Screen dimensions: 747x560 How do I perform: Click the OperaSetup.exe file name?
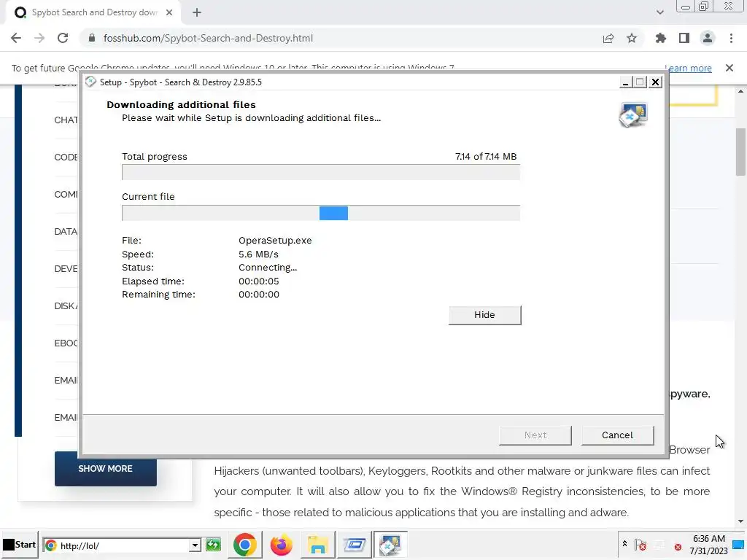(x=275, y=241)
